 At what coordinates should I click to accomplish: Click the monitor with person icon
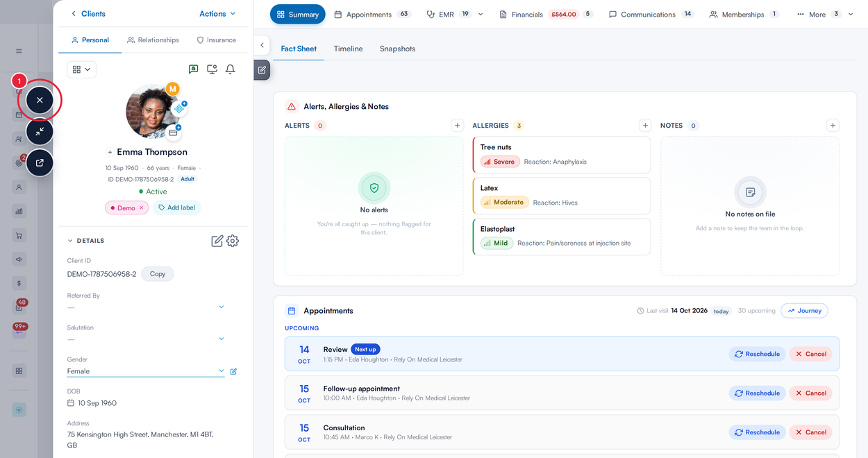click(212, 69)
